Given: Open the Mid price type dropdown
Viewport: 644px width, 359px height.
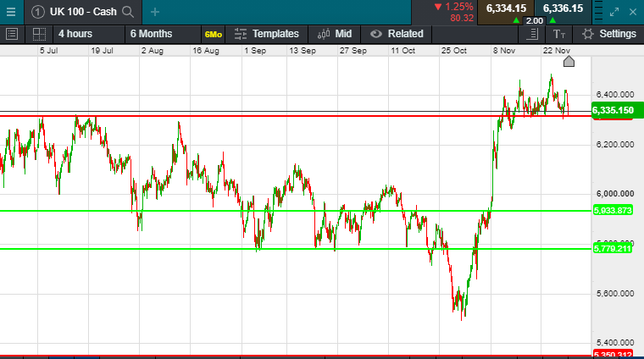Looking at the screenshot, I should coord(335,34).
